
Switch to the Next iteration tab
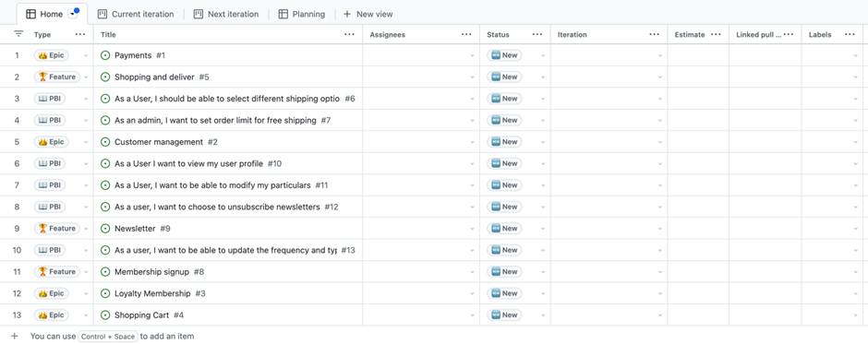[x=226, y=15]
